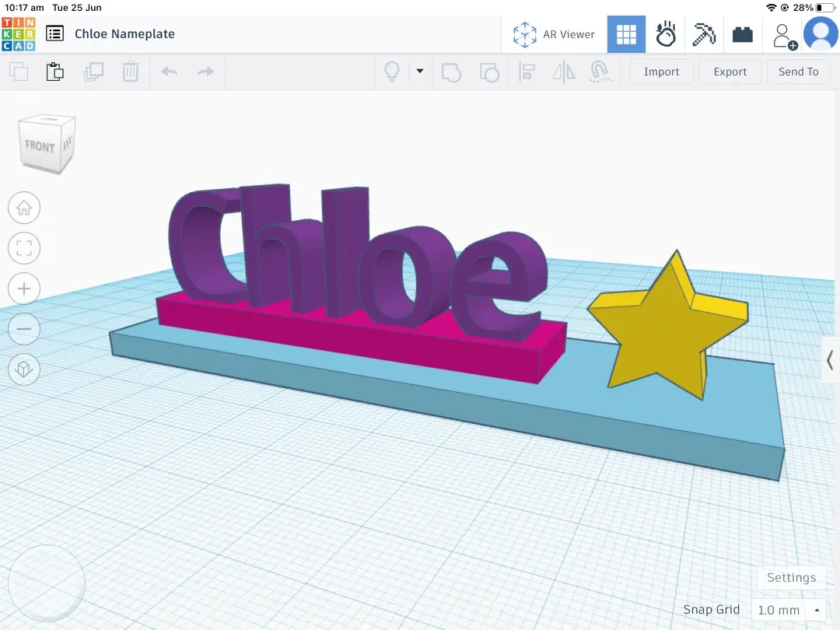This screenshot has height=630, width=840.
Task: Click the Export button
Action: tap(730, 72)
